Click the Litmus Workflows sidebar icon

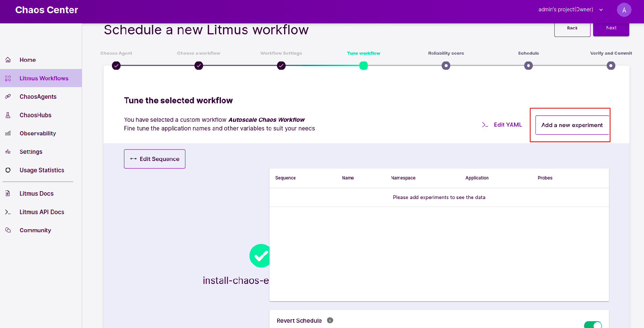click(8, 78)
